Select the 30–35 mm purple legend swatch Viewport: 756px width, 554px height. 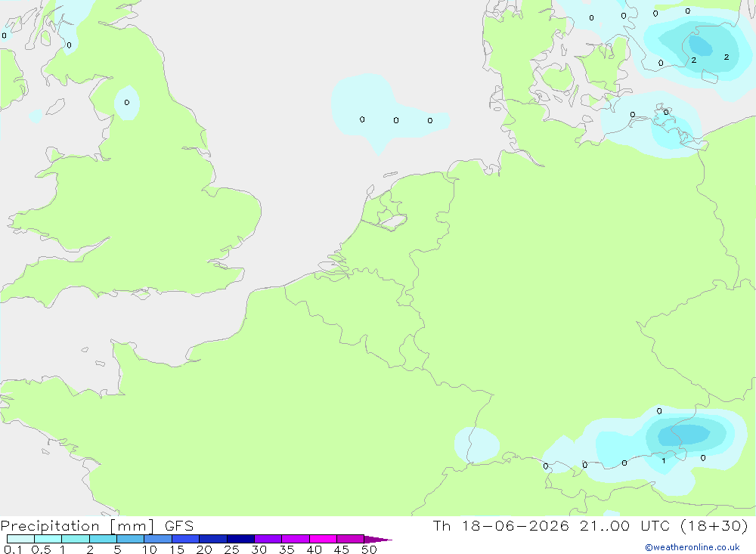point(268,539)
